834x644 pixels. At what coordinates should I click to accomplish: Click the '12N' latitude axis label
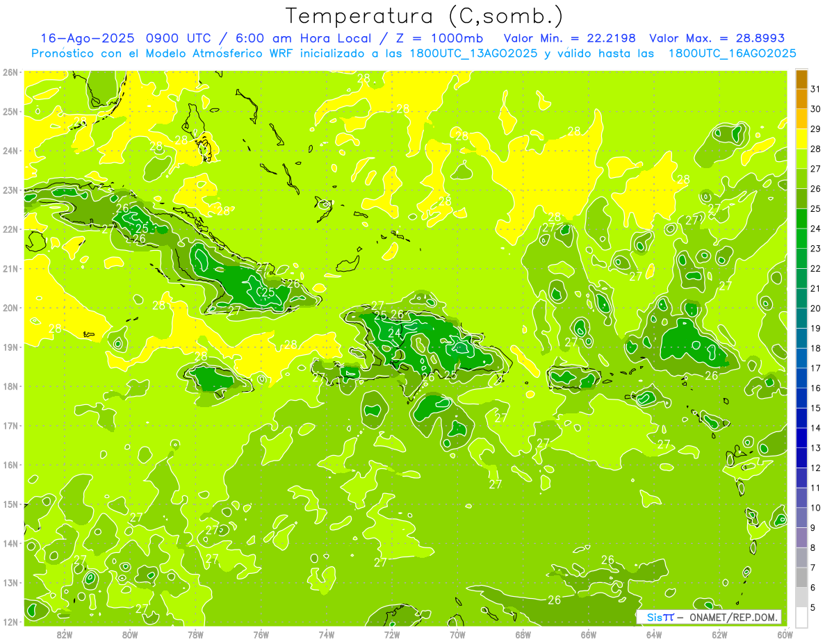[10, 622]
